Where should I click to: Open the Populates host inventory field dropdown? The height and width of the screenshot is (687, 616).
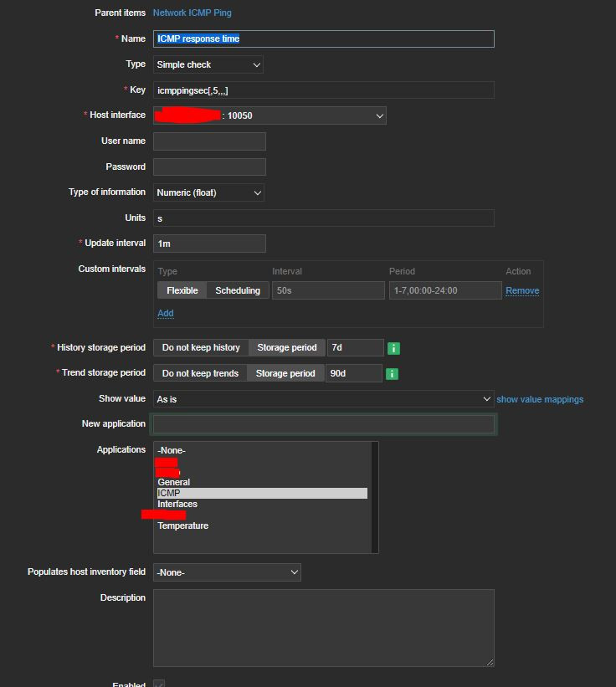point(226,572)
